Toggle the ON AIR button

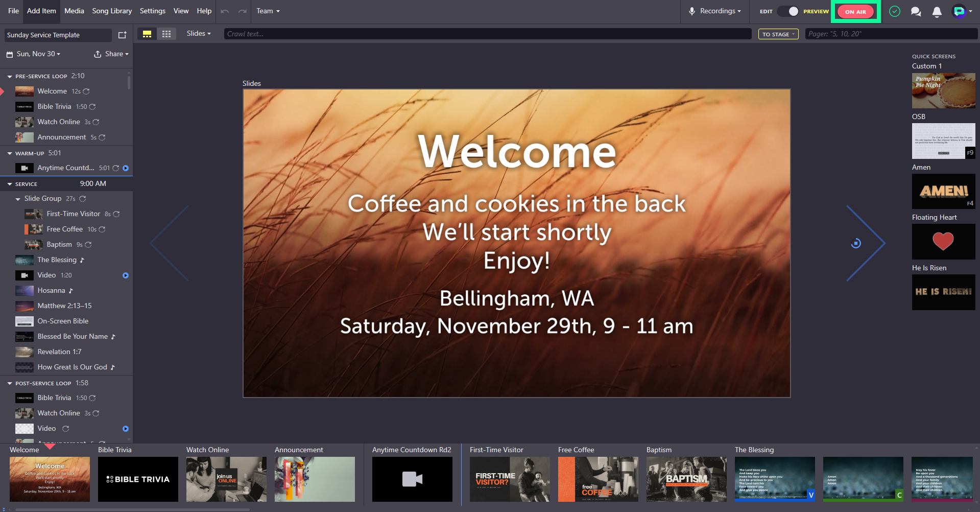click(x=855, y=12)
